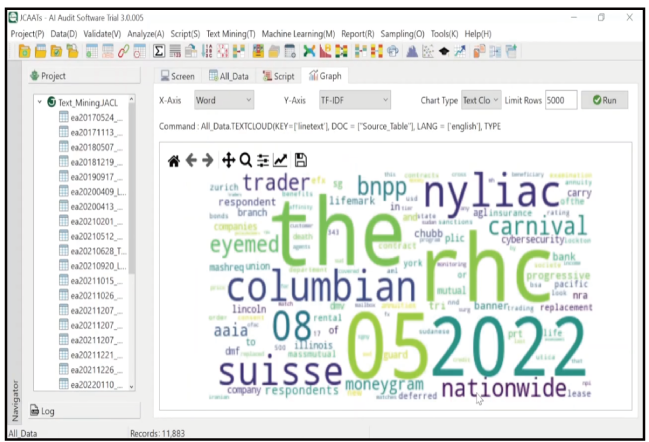
Task: Click the Home reset view icon on graph
Action: pyautogui.click(x=174, y=160)
